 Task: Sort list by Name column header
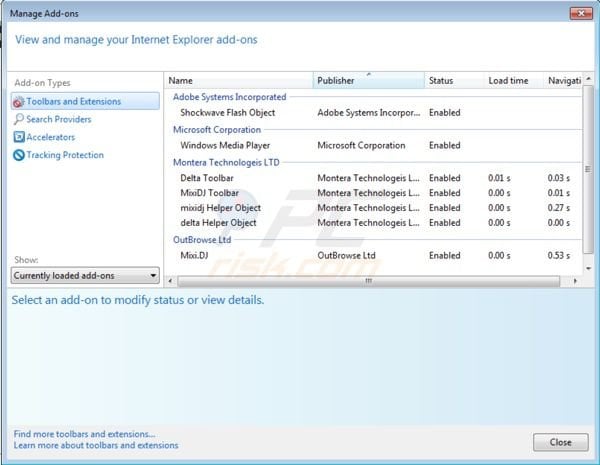[239, 81]
